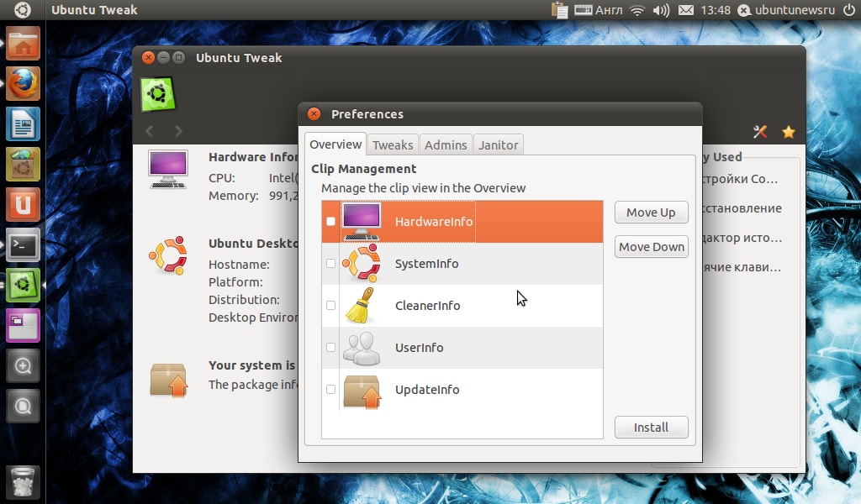Select the UserInfo row

[462, 347]
